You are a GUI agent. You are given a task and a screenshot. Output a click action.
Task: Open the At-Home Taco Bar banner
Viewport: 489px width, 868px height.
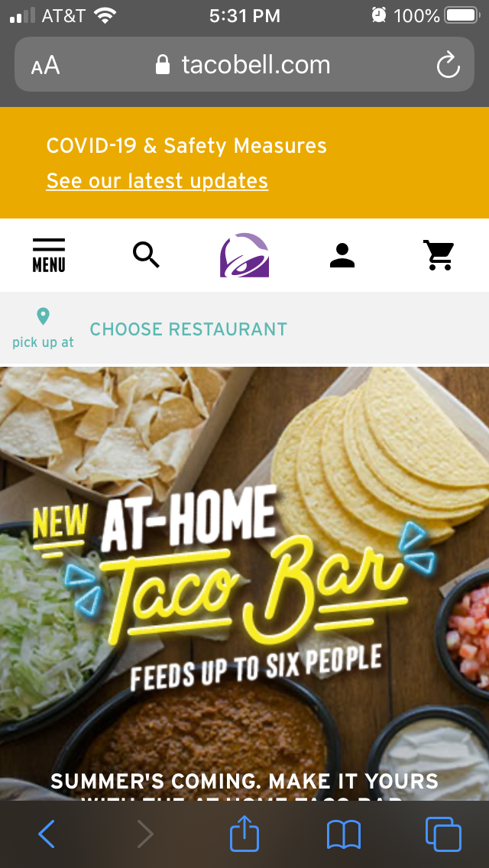click(x=244, y=583)
